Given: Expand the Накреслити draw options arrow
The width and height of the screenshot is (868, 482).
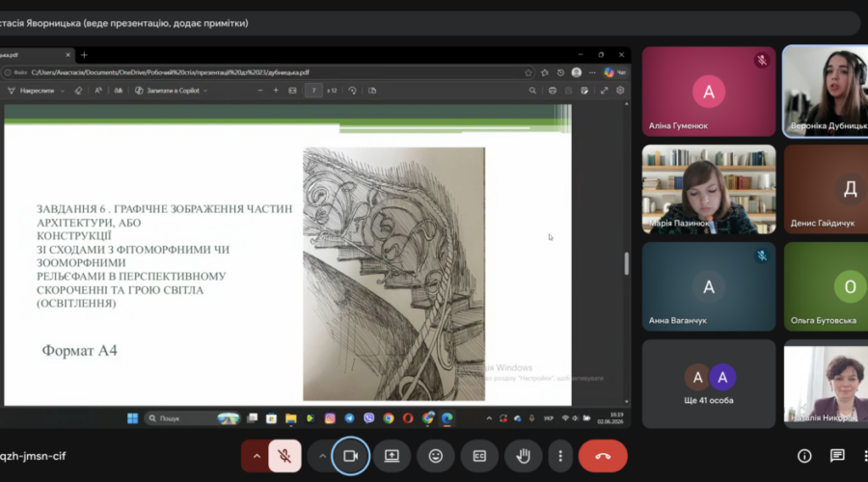Looking at the screenshot, I should point(63,91).
